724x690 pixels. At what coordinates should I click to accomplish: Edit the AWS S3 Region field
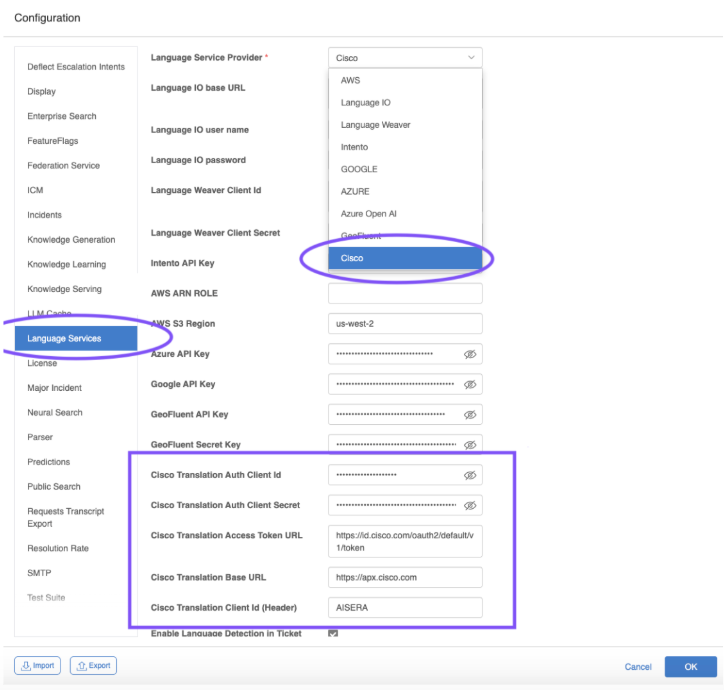(x=405, y=324)
